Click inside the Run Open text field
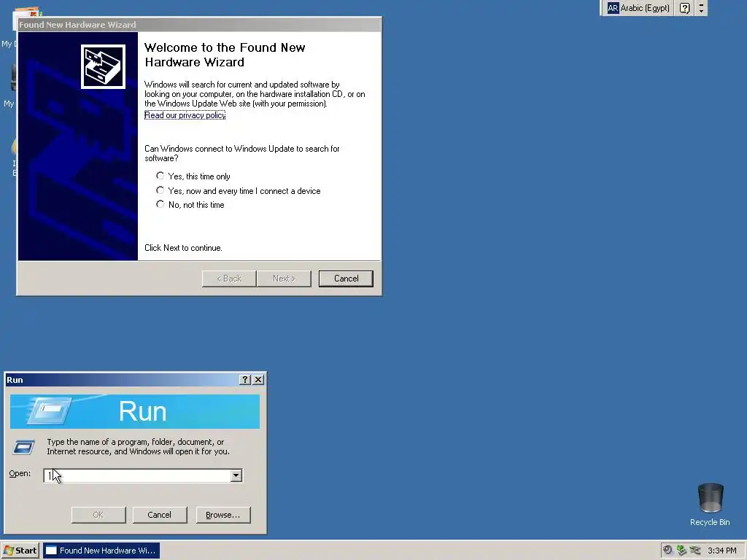 [x=137, y=475]
